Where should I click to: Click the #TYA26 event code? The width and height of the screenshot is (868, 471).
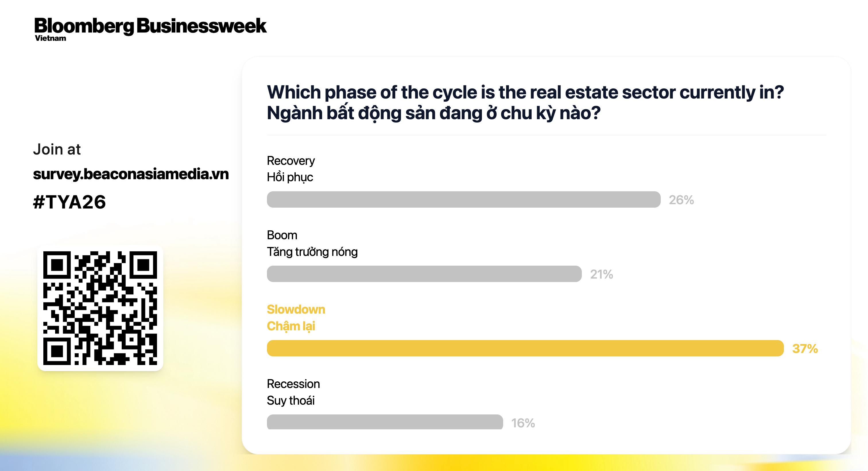click(x=69, y=202)
